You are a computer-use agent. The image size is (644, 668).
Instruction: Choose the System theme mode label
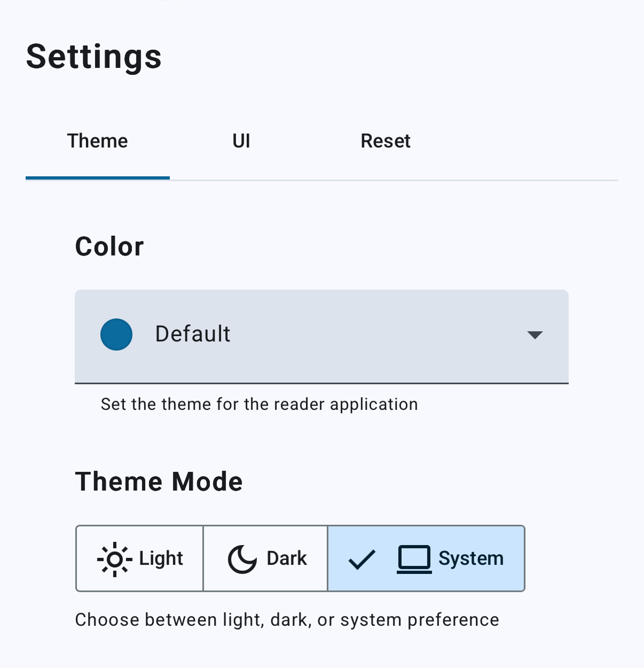[471, 558]
